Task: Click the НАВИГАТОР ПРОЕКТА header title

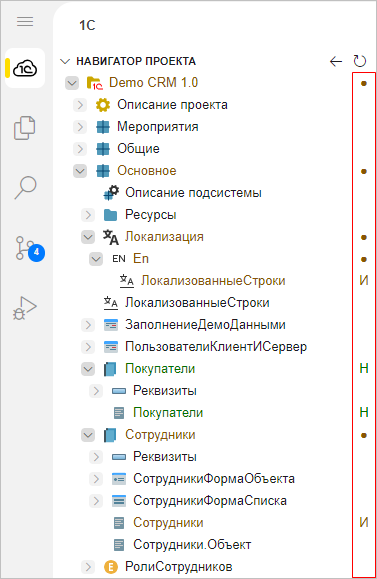Action: point(136,61)
